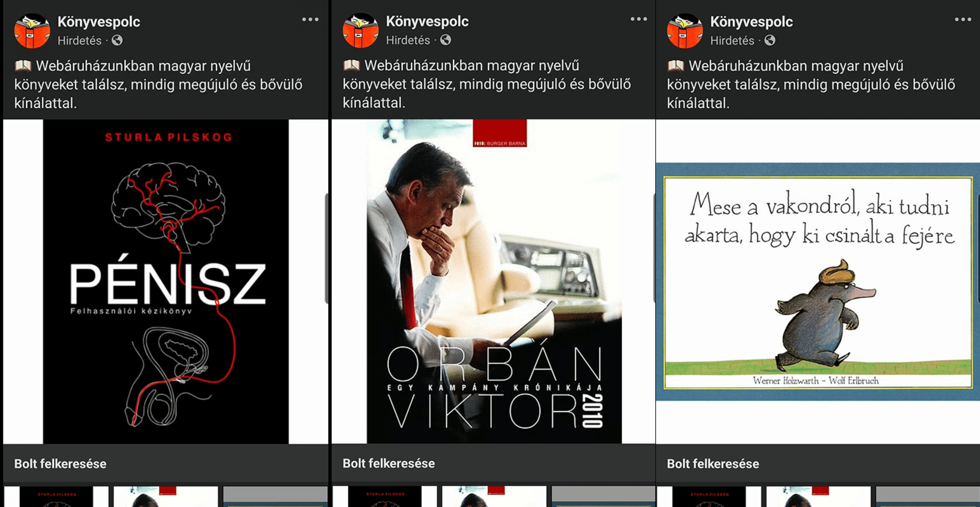Click Bolt felkeresése under the Pénisz book
Image resolution: width=980 pixels, height=507 pixels.
60,464
